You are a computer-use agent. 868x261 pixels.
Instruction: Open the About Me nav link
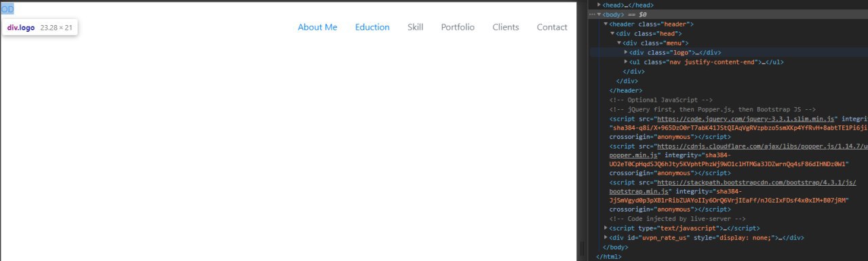tap(317, 27)
